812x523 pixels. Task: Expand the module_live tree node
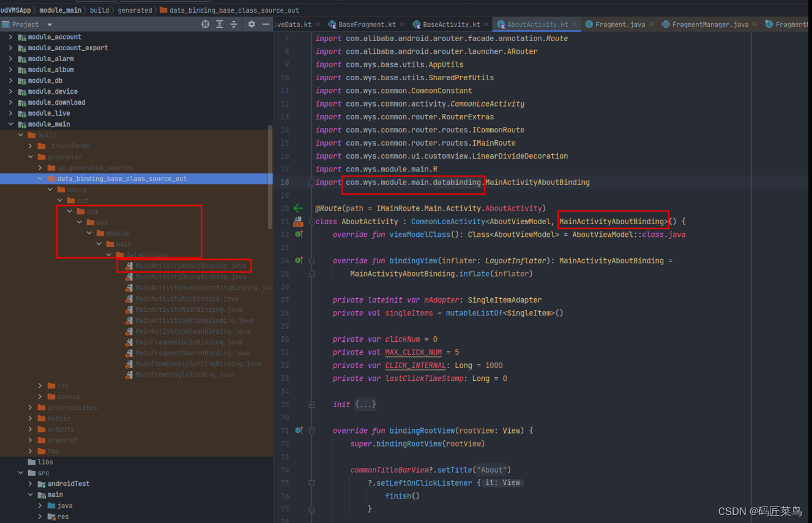(10, 113)
